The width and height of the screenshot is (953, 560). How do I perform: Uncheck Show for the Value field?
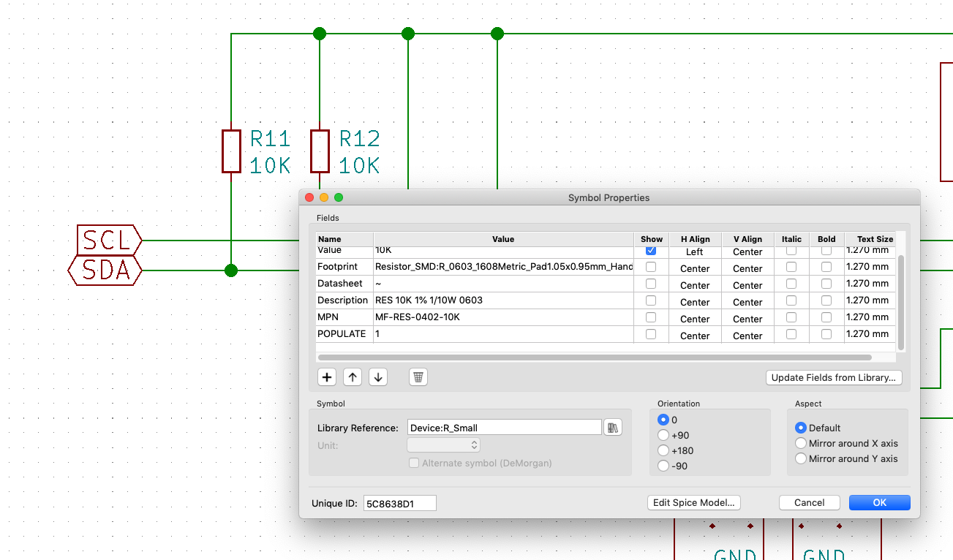click(x=651, y=250)
